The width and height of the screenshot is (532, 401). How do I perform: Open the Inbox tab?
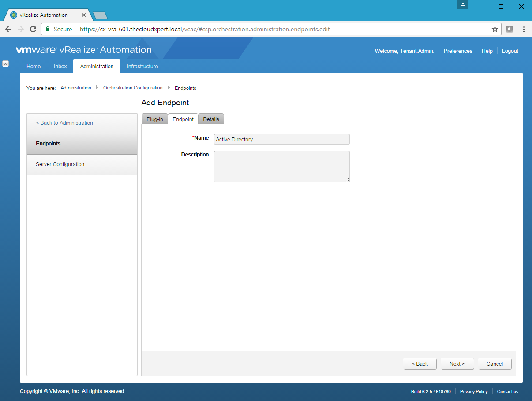tap(60, 67)
